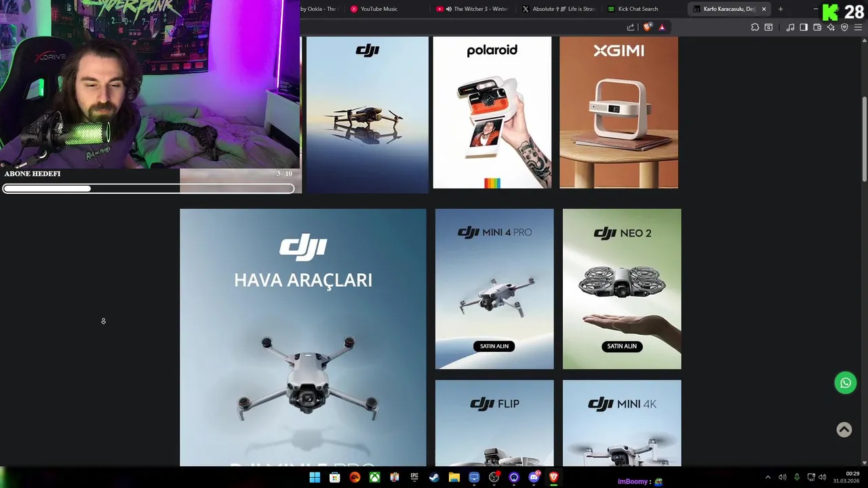The image size is (868, 488).
Task: Open the DJI brand card at the top
Action: coord(367,115)
